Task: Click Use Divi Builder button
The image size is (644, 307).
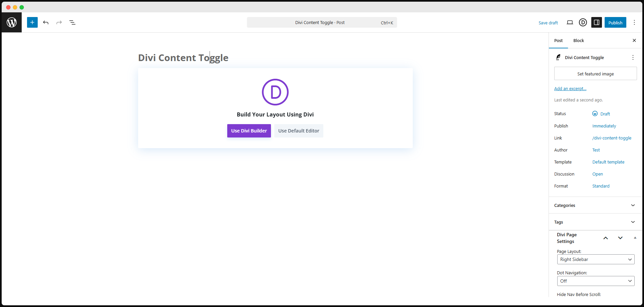Action: (x=249, y=131)
